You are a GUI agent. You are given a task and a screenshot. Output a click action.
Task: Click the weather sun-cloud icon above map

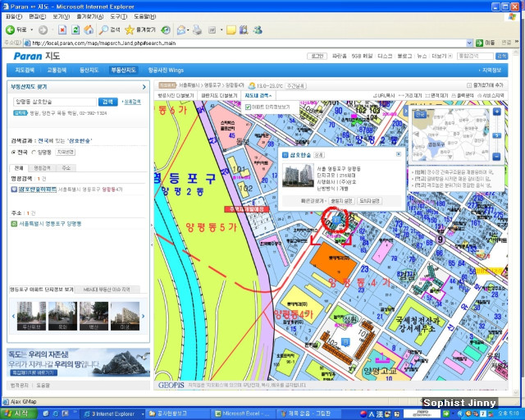[x=252, y=86]
